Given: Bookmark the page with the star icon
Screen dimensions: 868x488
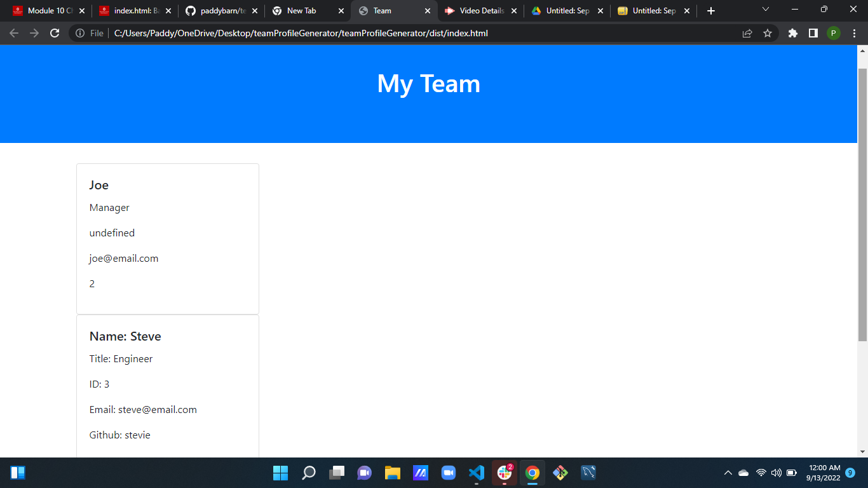Looking at the screenshot, I should [769, 33].
